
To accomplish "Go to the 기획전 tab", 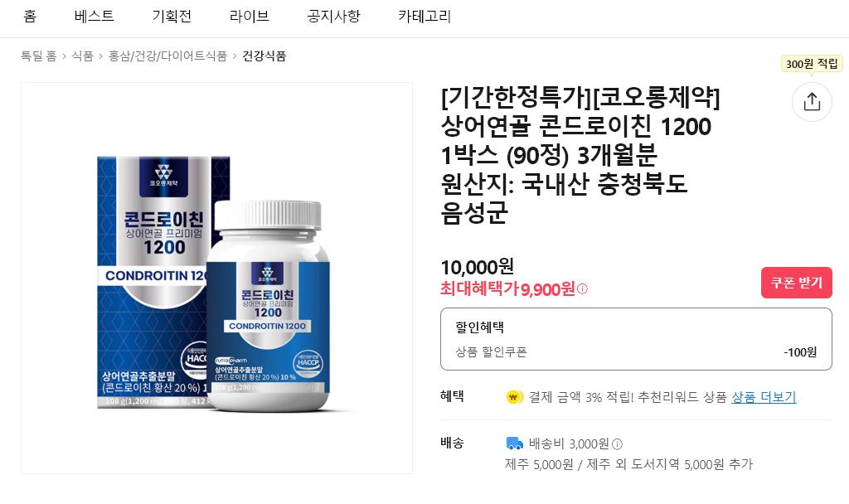I will pos(172,17).
